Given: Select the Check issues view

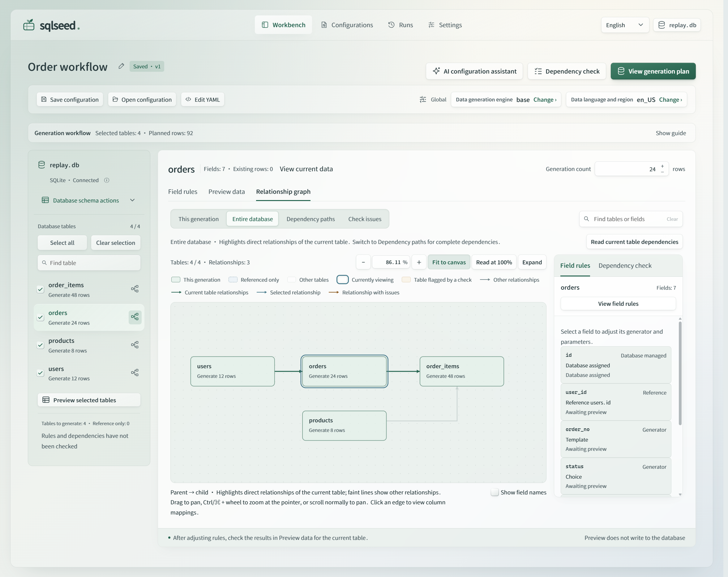Looking at the screenshot, I should point(365,219).
